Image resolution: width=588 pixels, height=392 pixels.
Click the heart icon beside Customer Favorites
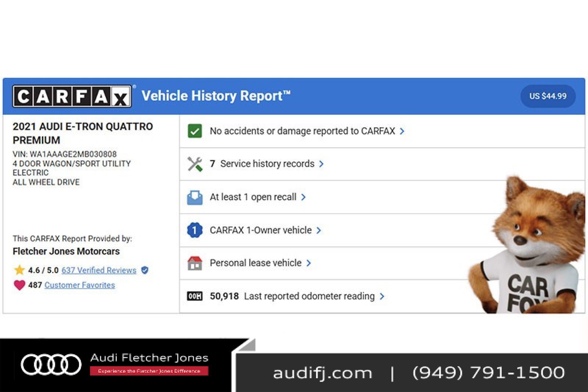point(19,285)
